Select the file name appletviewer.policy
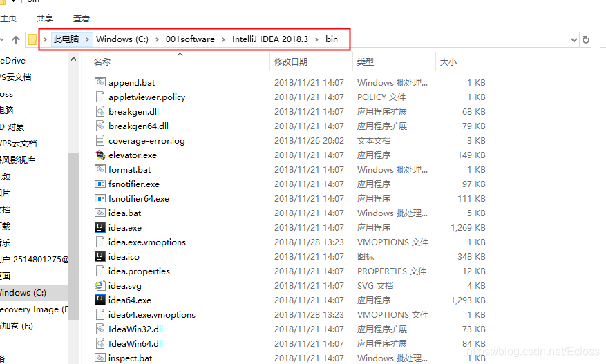The width and height of the screenshot is (606, 364). (147, 97)
